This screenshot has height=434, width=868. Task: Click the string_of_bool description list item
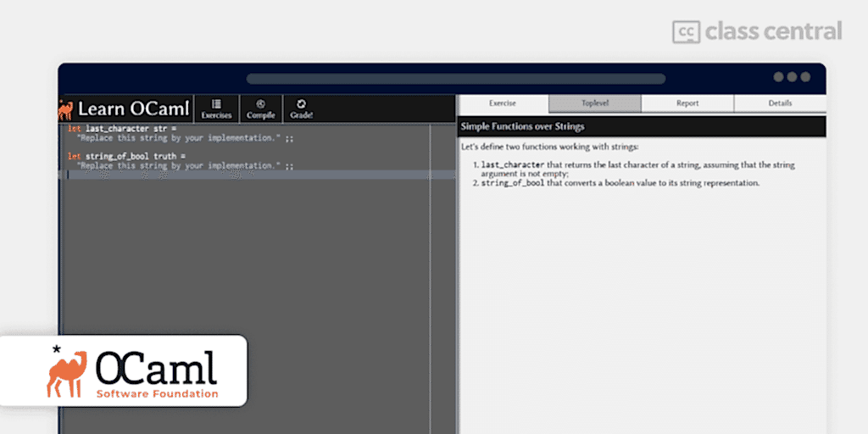click(620, 183)
